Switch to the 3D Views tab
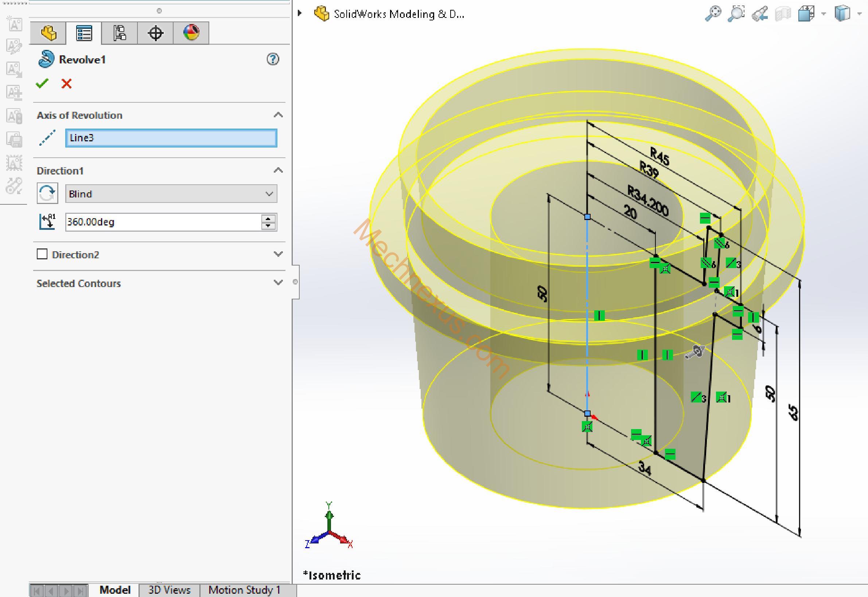Image resolution: width=868 pixels, height=597 pixels. (169, 590)
